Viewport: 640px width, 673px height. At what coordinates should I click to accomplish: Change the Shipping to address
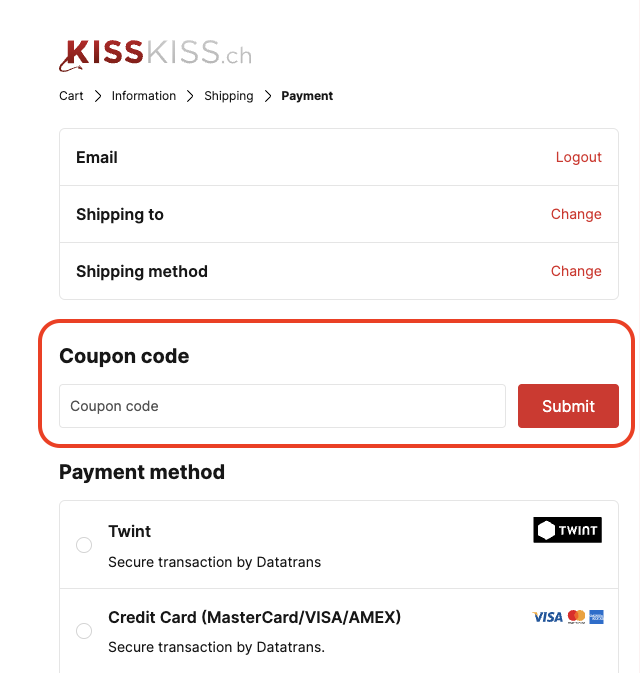576,214
